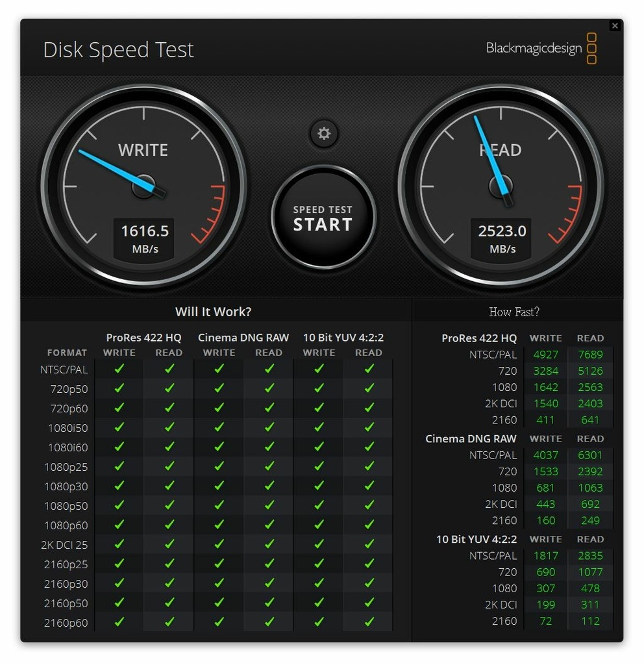Image resolution: width=644 pixels, height=665 pixels.
Task: Click the Disk Speed Test title
Action: [x=118, y=49]
